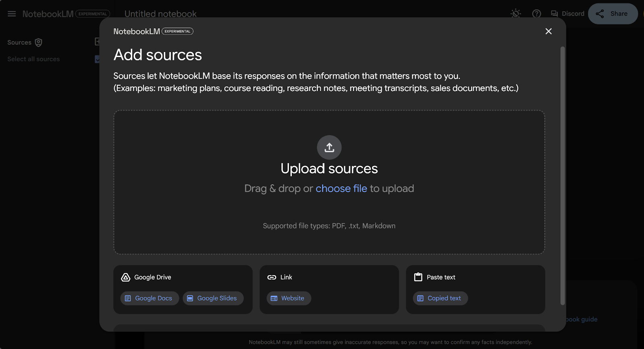Viewport: 644px width, 349px height.
Task: Click the Paste text clipboard icon
Action: coord(418,277)
